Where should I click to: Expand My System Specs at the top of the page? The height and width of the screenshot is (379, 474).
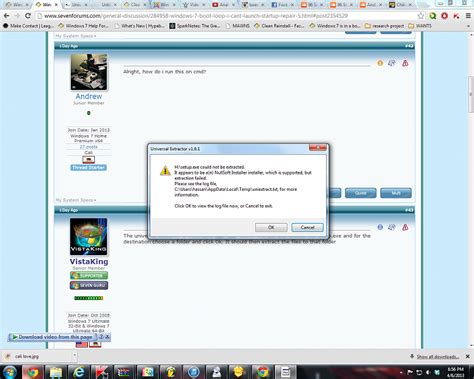76,36
